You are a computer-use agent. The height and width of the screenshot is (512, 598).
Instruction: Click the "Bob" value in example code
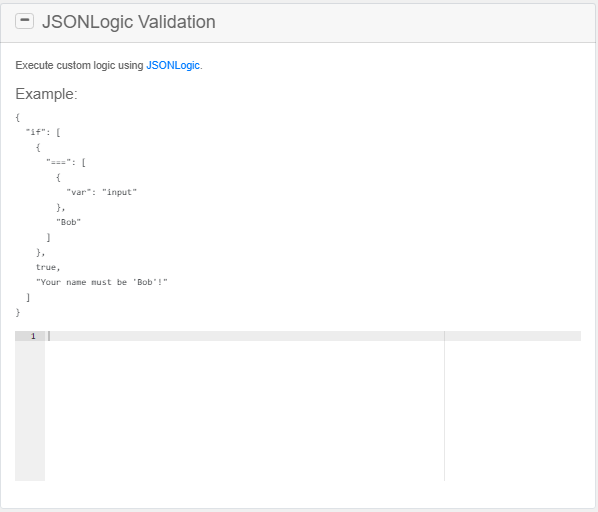[x=69, y=222]
